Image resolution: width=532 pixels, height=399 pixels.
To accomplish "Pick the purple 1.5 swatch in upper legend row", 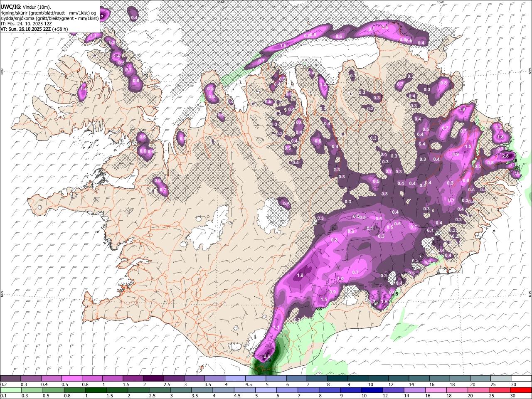I will 133,379.
